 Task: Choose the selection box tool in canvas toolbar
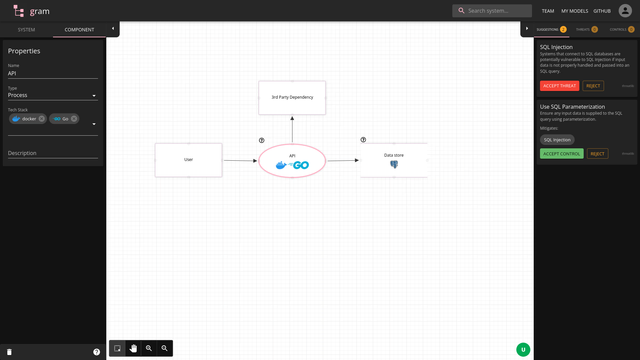pos(118,348)
